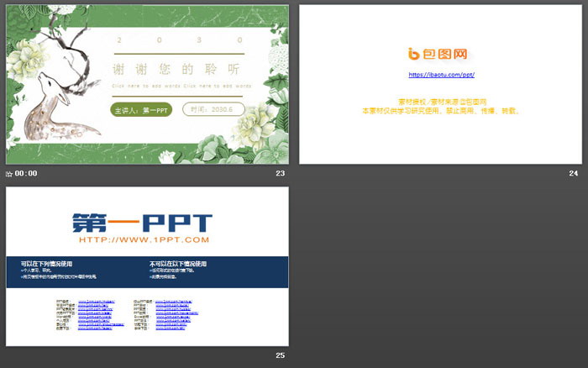Click the slide number 25 label

[x=281, y=355]
